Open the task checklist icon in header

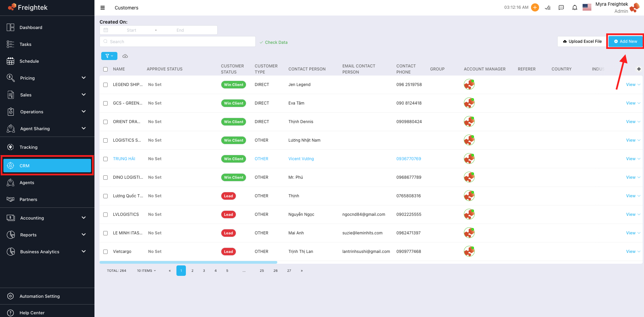[548, 7]
